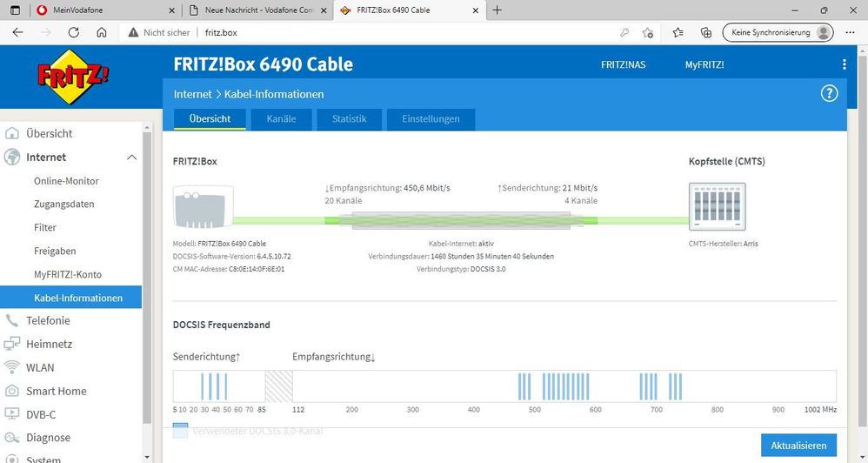Viewport: 868px width, 463px height.
Task: Click the 1002 MHz axis label
Action: tap(820, 410)
